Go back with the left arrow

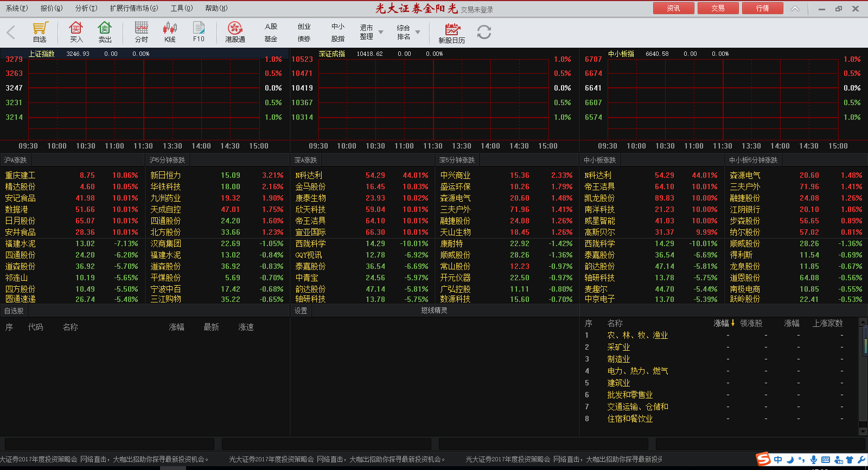(x=11, y=32)
